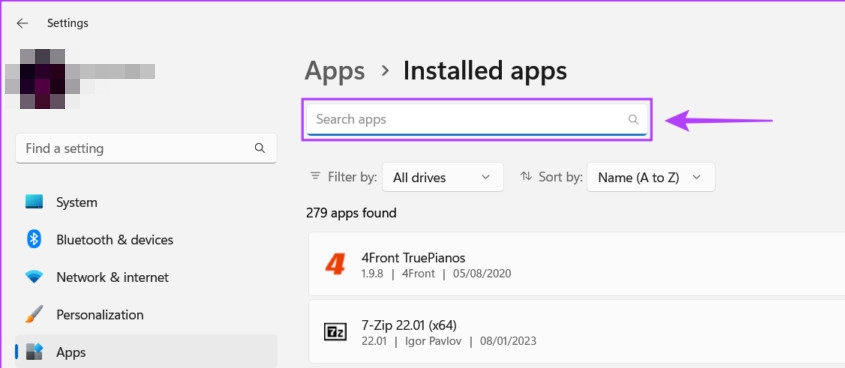845x368 pixels.
Task: Click the filter lines icon
Action: pos(315,176)
